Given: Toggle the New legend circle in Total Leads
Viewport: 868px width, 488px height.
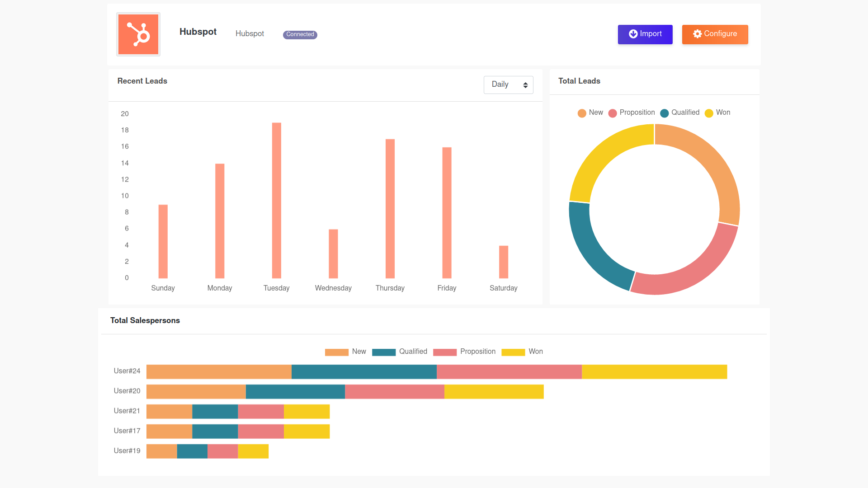Looking at the screenshot, I should (582, 113).
